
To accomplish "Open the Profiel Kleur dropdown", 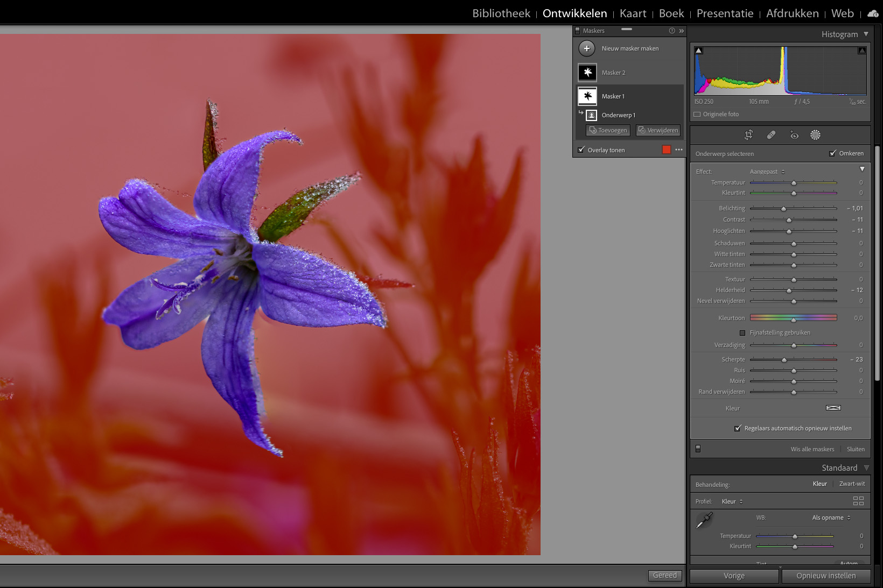I will pyautogui.click(x=732, y=501).
